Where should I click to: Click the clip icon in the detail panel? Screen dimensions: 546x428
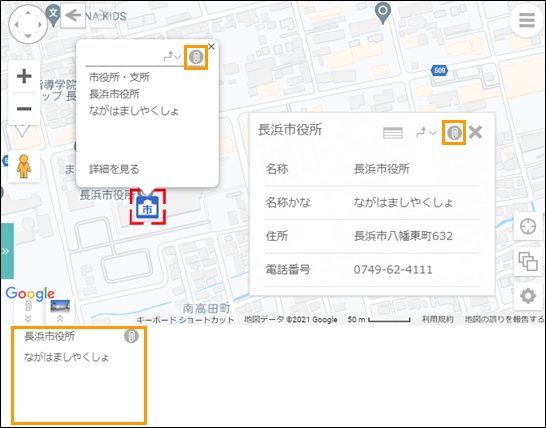[x=454, y=133]
